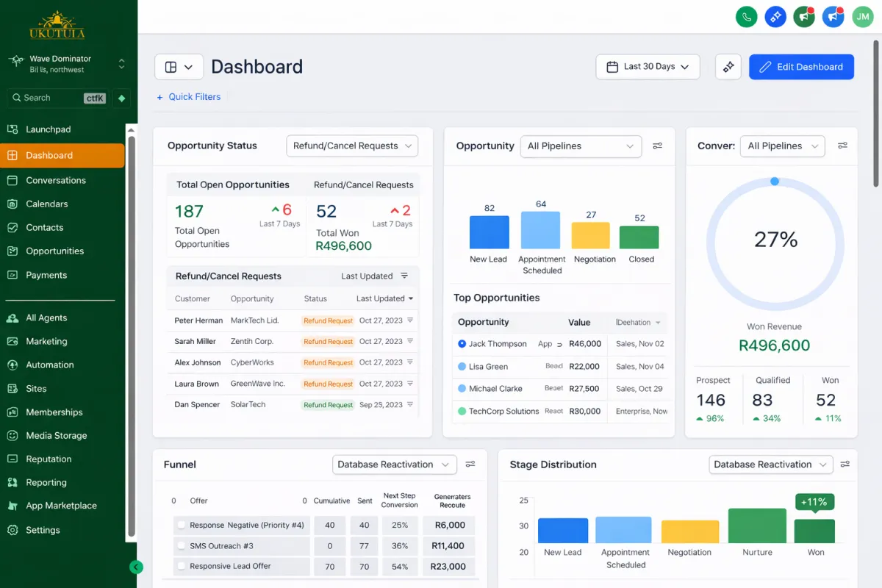Image resolution: width=882 pixels, height=588 pixels.
Task: Expand the Refund/Cancel Requests status dropdown
Action: click(351, 146)
